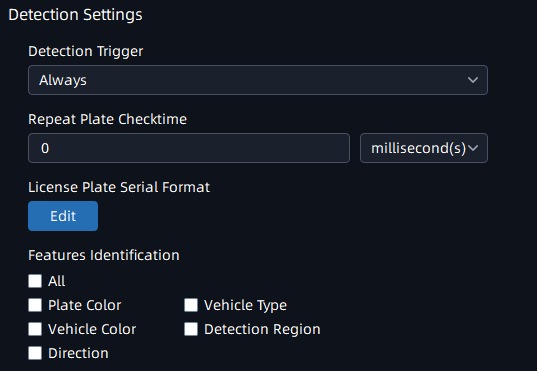Check the All features checkbox
The width and height of the screenshot is (537, 371).
pyautogui.click(x=35, y=281)
